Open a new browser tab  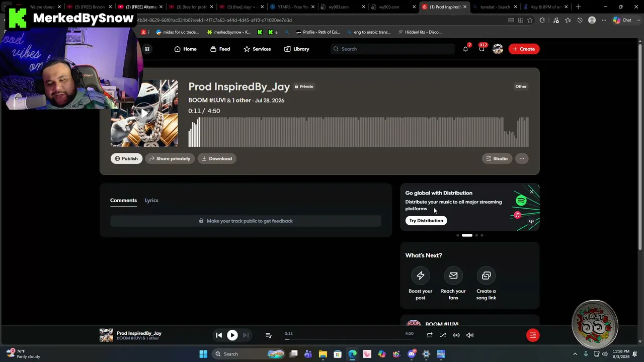point(578,7)
